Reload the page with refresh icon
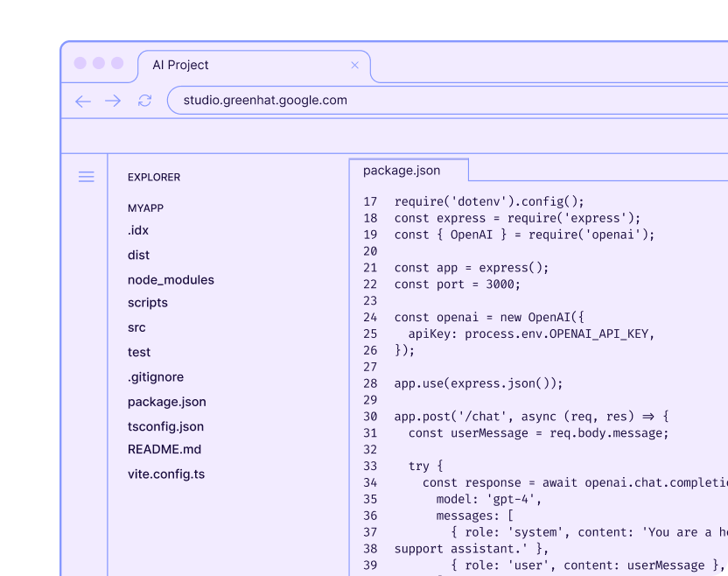 tap(145, 101)
